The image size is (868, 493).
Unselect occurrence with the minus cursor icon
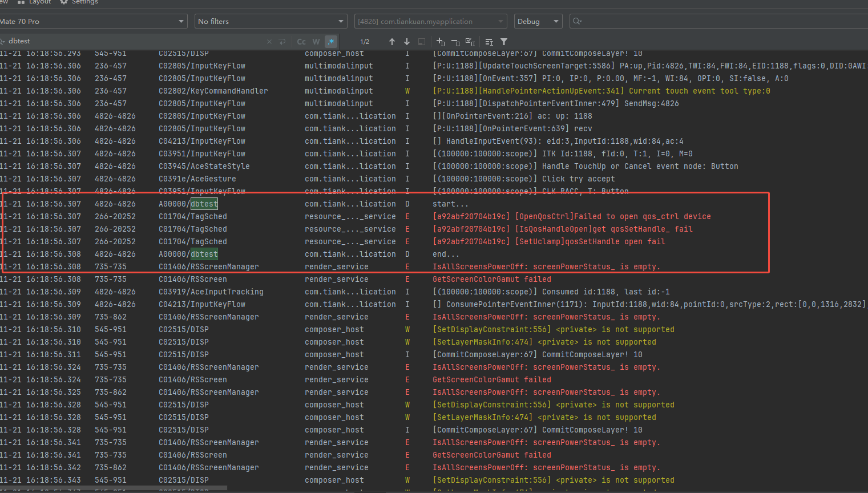(x=455, y=42)
